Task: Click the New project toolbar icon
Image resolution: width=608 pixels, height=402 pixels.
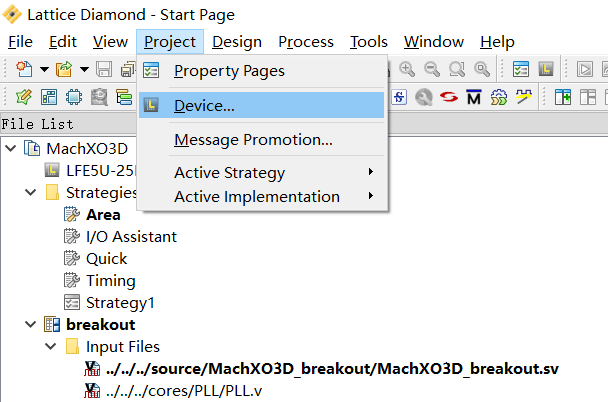Action: 24,69
